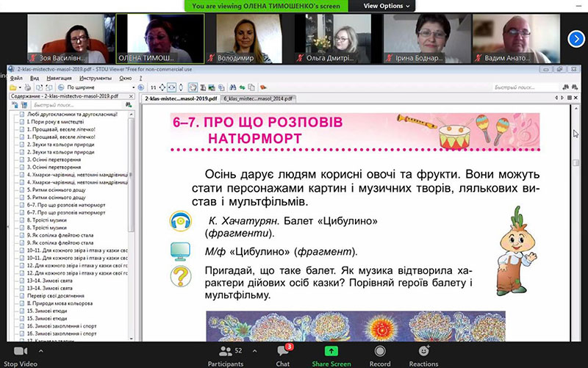Click the orange book icon in toolbar
The image size is (588, 368).
pyautogui.click(x=263, y=87)
